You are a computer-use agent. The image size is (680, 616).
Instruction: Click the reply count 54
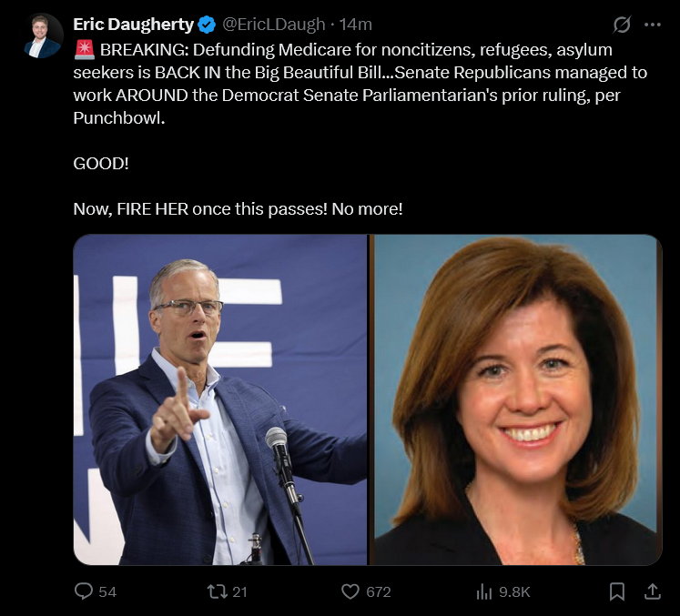(107, 591)
